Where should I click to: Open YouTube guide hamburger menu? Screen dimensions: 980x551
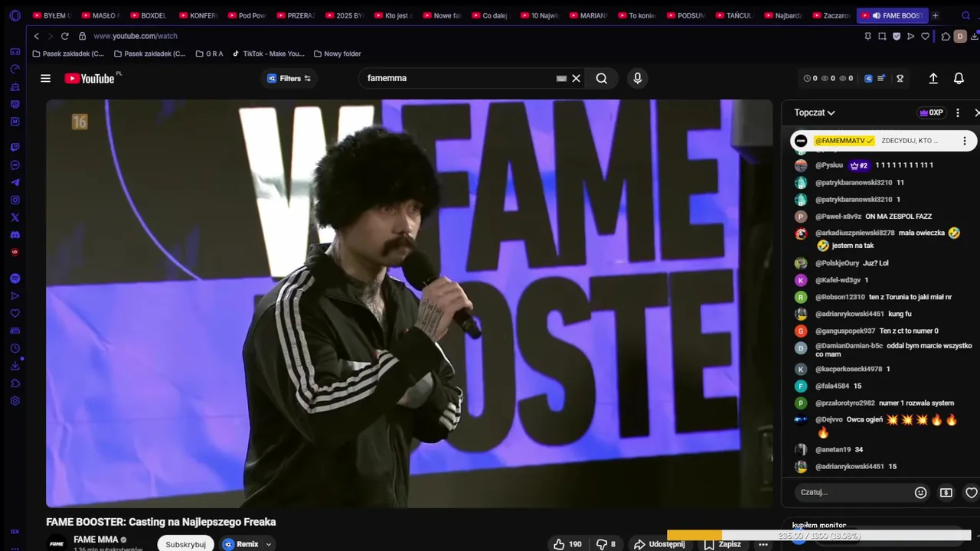[46, 78]
